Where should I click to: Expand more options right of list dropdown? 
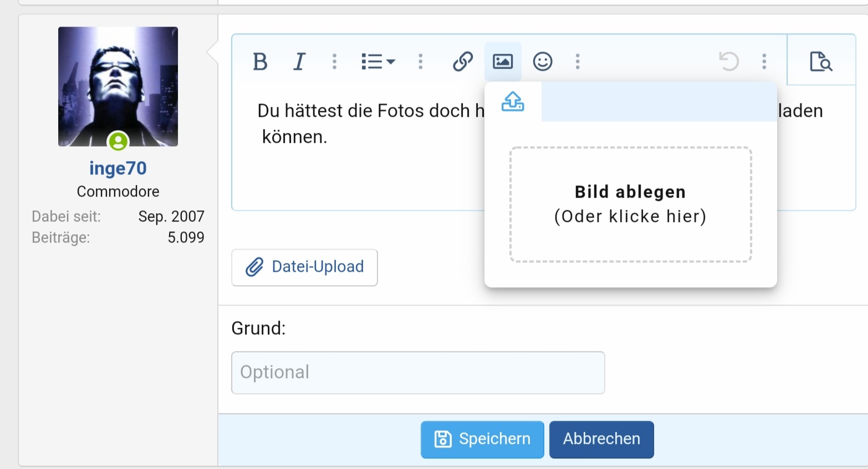421,61
